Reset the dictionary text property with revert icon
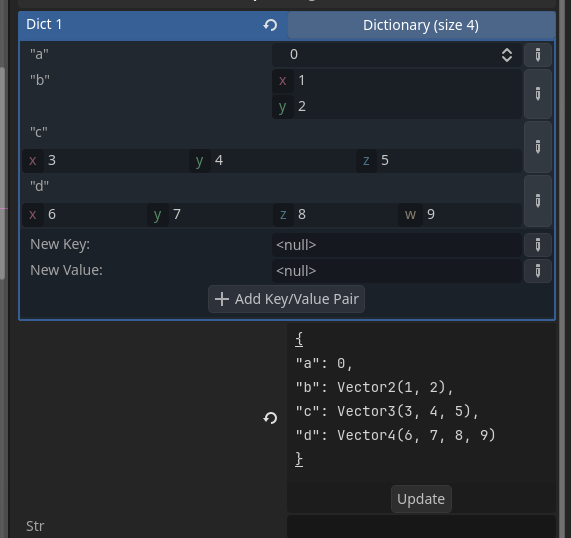Viewport: 571px width, 538px height. 270,418
